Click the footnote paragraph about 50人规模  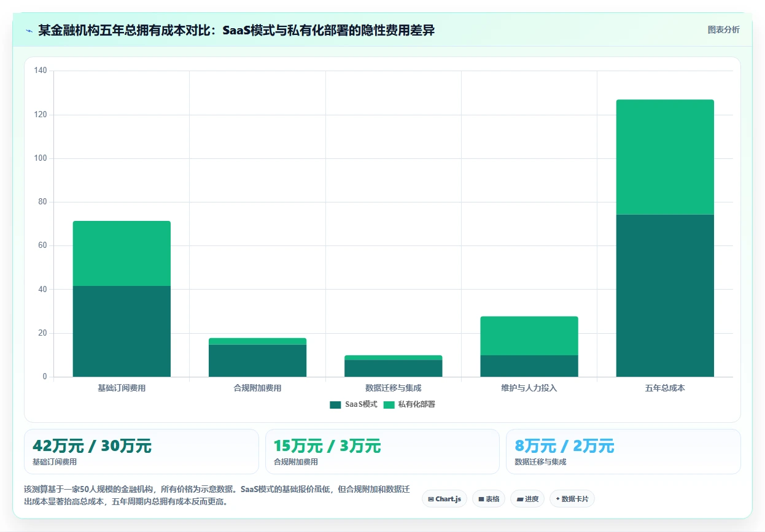coord(217,495)
